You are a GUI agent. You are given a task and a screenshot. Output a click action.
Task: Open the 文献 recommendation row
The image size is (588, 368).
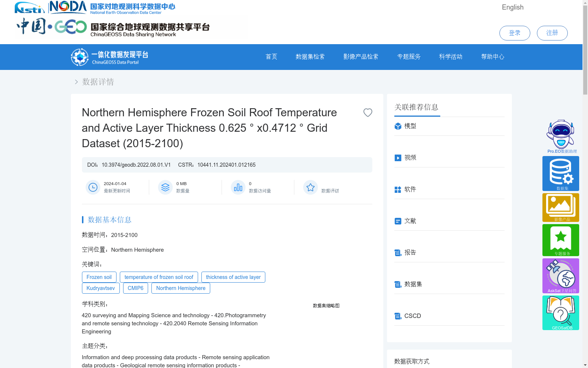pyautogui.click(x=449, y=221)
